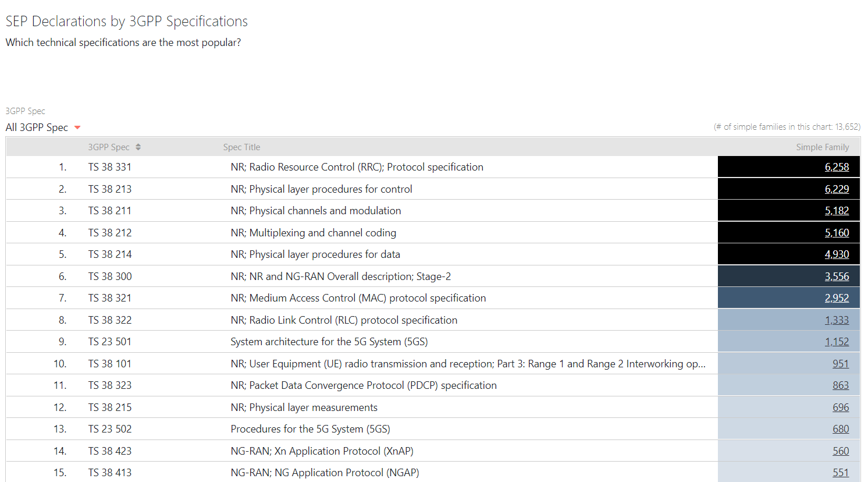Select the TS 38 321 cell
The image size is (868, 482).
coord(110,298)
